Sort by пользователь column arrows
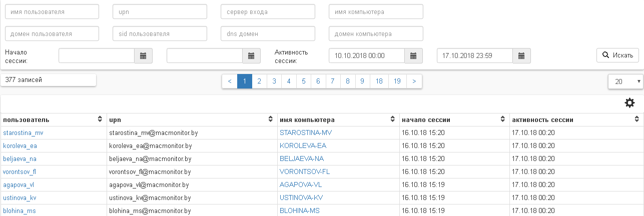The image size is (644, 216). [x=100, y=120]
